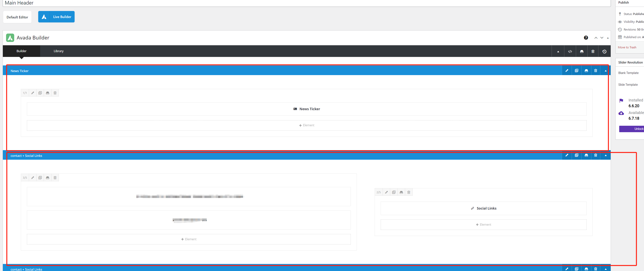Delete the 2/5 column
This screenshot has height=271, width=644.
[409, 192]
